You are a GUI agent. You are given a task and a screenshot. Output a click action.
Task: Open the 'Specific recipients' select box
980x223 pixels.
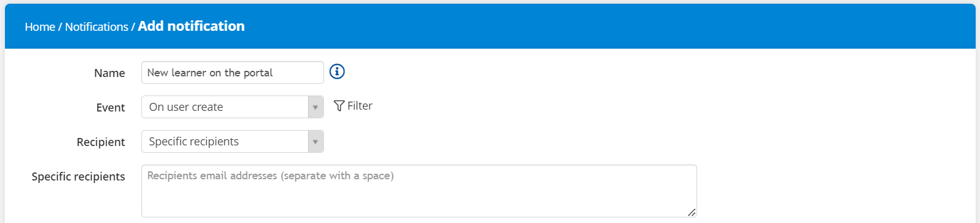232,142
